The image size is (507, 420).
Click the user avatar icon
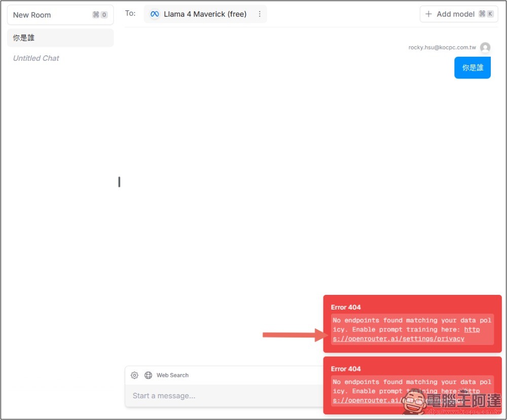[485, 48]
